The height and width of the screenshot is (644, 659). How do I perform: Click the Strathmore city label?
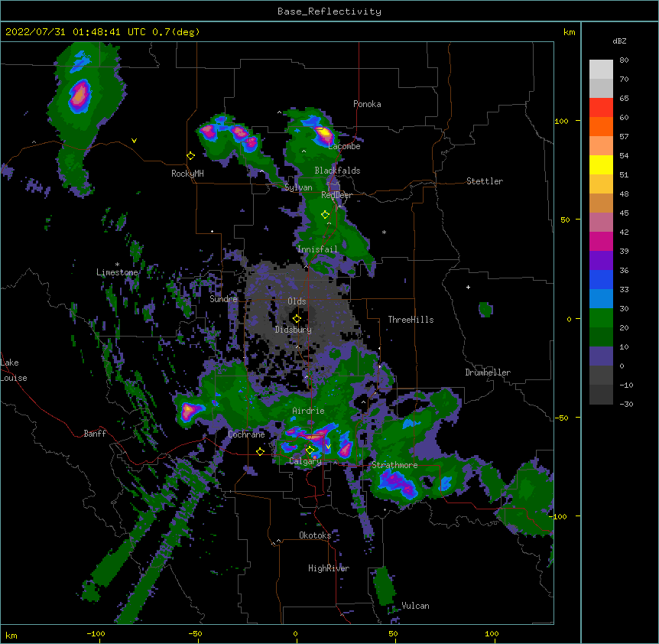click(x=394, y=465)
